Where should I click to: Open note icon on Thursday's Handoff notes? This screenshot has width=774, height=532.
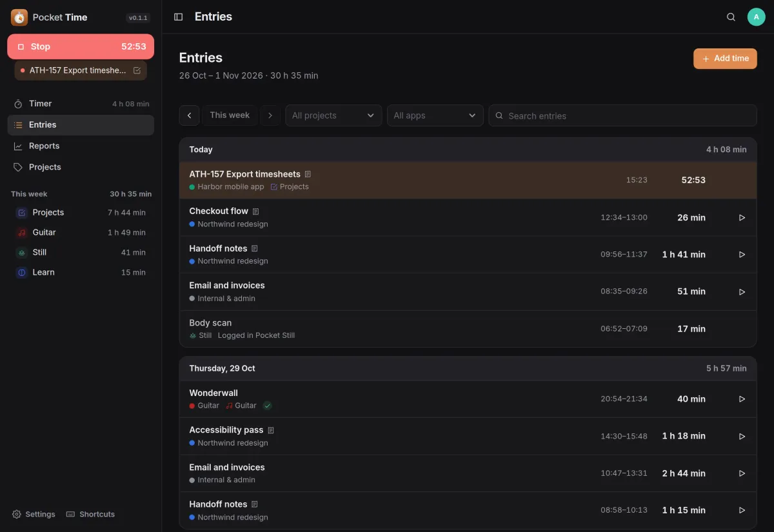coord(254,504)
